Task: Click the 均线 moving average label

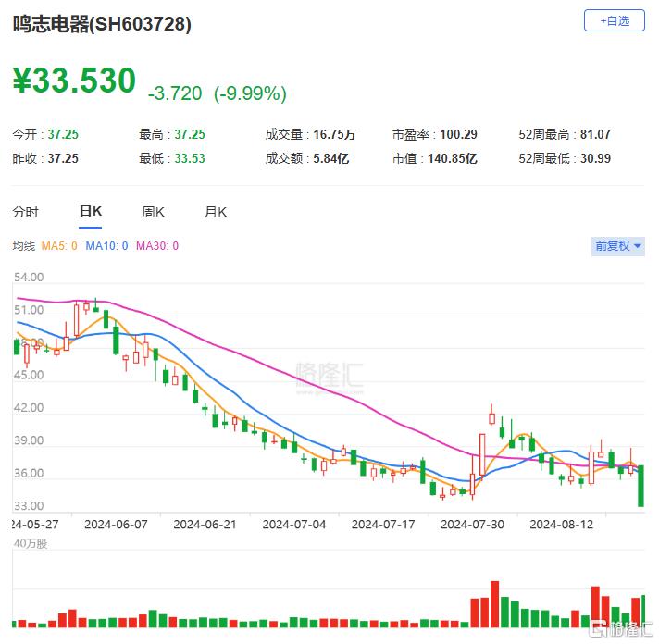Action: tap(23, 246)
